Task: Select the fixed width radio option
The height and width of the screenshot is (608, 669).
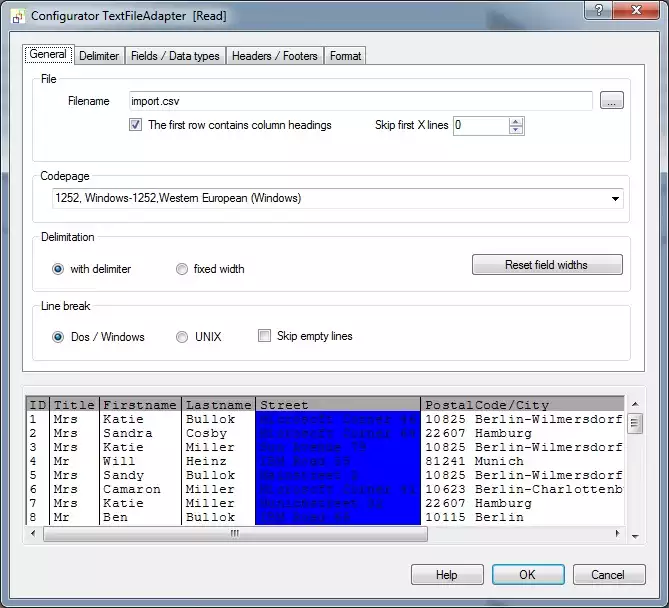Action: tap(182, 269)
